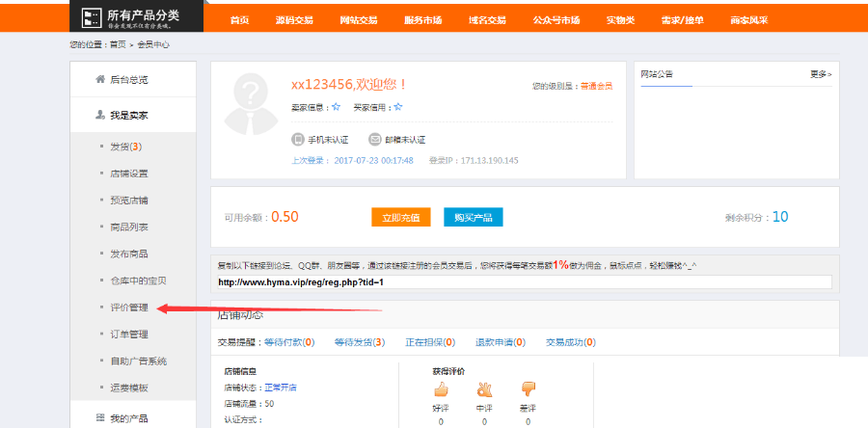
Task: Open 店铺设置 in the sidebar
Action: click(129, 174)
